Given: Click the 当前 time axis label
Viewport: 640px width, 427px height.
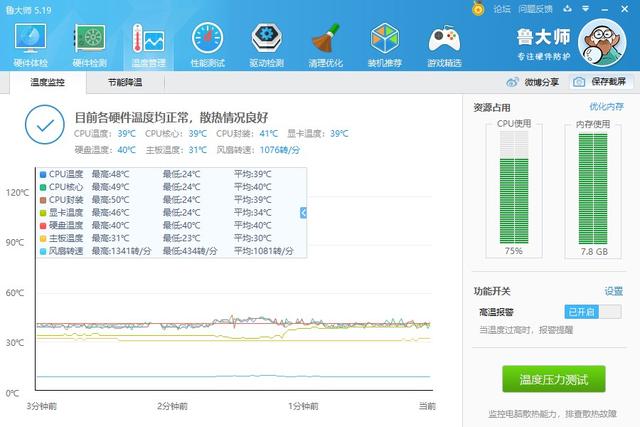Looking at the screenshot, I should 427,406.
